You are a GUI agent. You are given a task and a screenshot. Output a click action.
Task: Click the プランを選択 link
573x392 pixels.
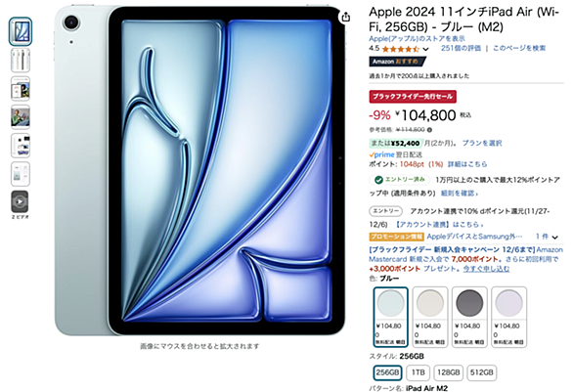point(482,143)
